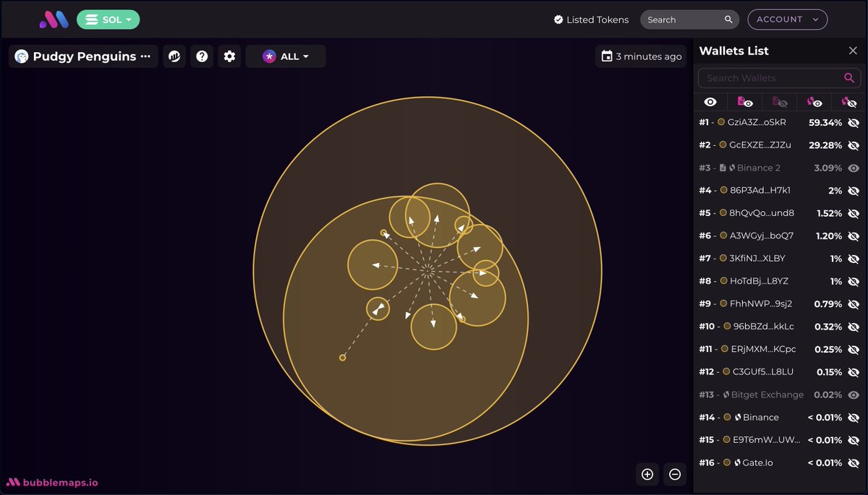Viewport: 868px width, 495px height.
Task: Click the Pudgy Penguins token avatar icon
Action: point(22,56)
